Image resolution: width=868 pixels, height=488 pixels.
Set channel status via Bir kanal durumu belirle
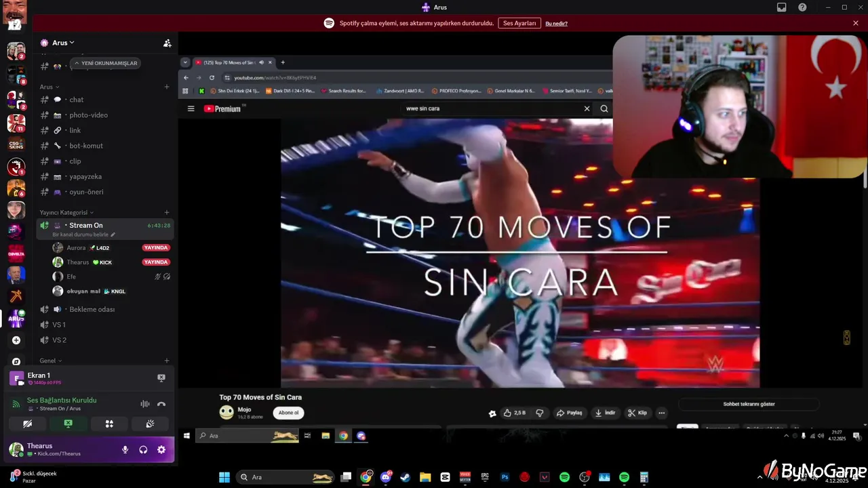coord(83,235)
